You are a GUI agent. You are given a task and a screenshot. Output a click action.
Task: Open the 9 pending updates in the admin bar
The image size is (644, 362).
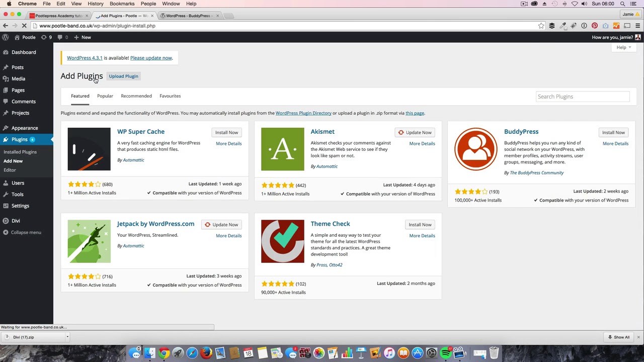coord(46,37)
